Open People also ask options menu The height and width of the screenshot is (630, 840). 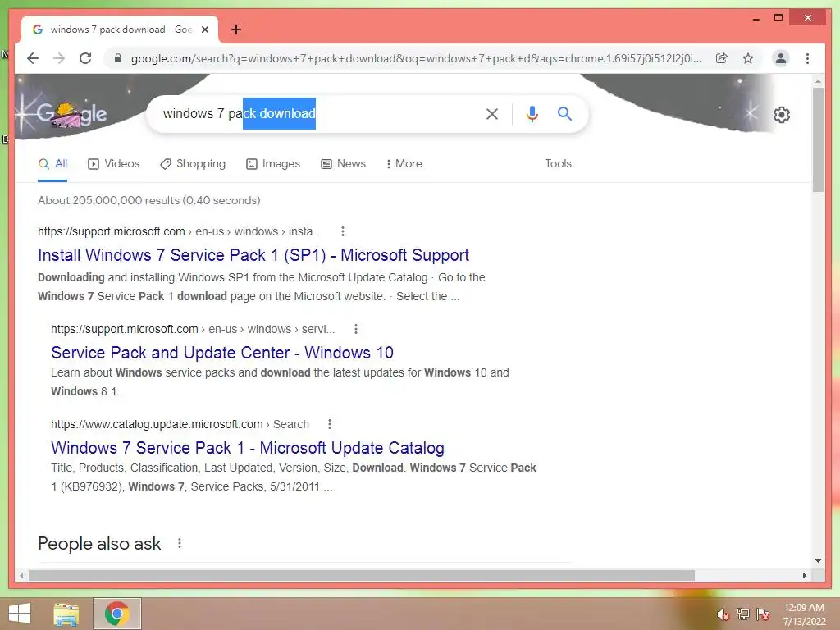[180, 543]
